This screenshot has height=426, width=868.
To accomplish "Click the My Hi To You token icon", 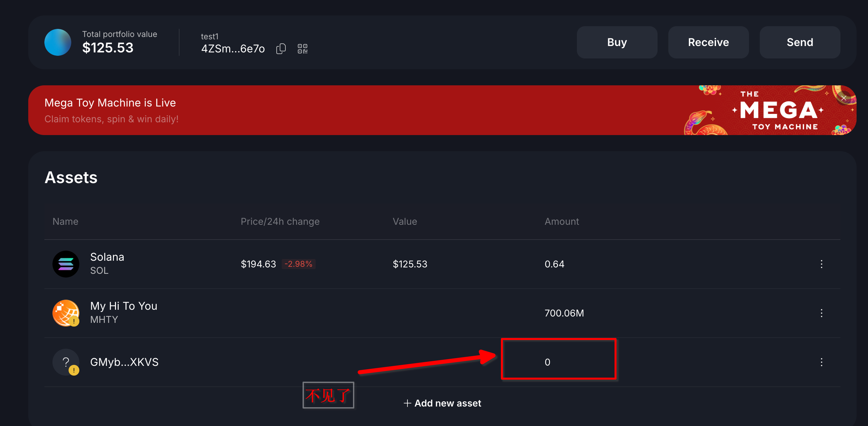I will pos(66,313).
